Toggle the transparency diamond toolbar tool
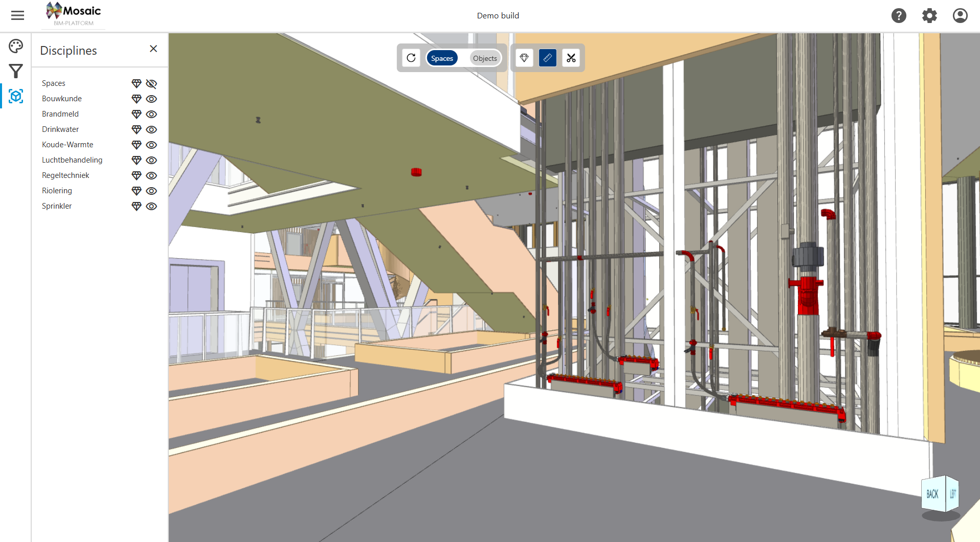980x542 pixels. pos(524,58)
